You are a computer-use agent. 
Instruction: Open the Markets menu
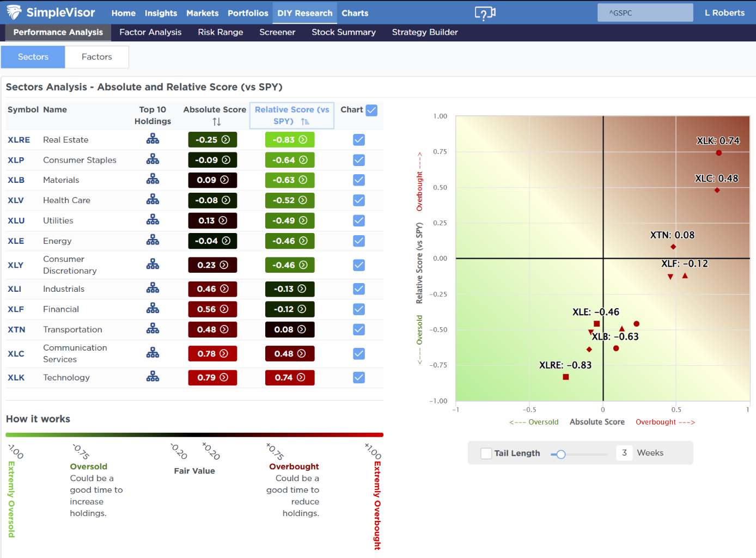(202, 13)
